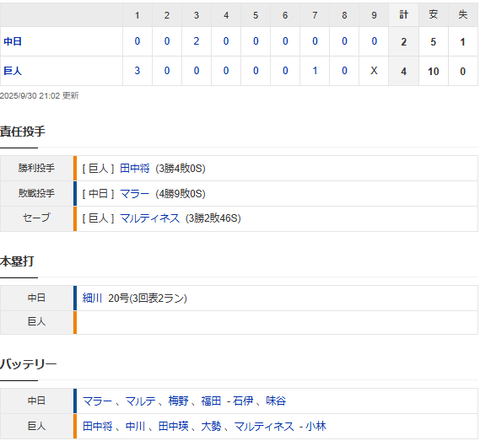Select 中川 in 巨人 battery list
The image size is (480, 441).
(x=135, y=426)
